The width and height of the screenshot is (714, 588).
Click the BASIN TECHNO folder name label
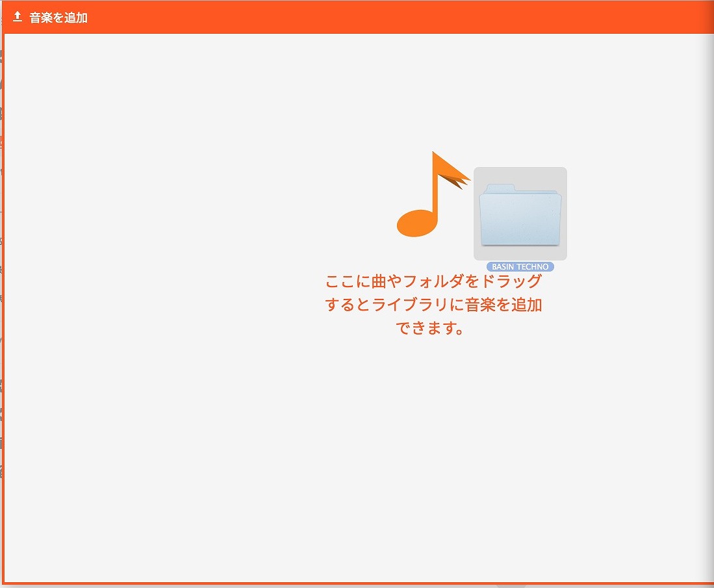point(520,267)
